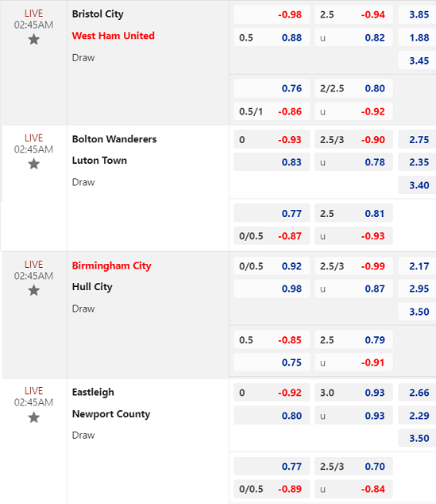Select Luton Town win odds 2.35
The width and height of the screenshot is (436, 504).
coord(417,162)
